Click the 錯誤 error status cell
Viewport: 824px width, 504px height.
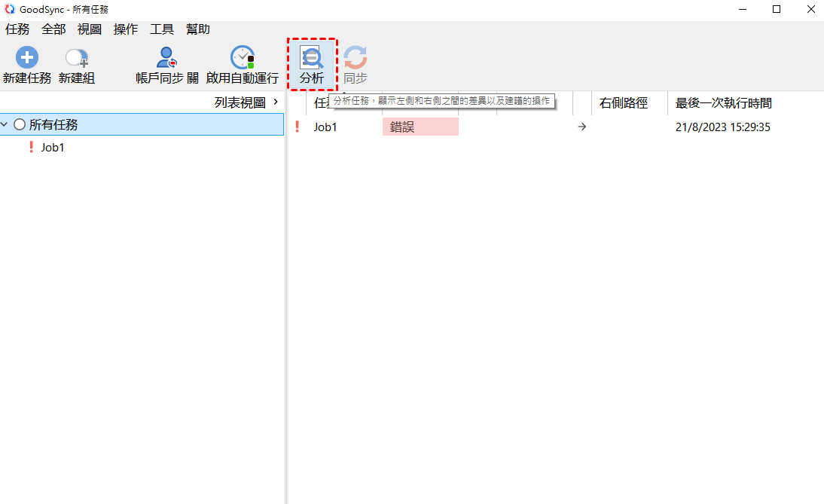point(420,127)
